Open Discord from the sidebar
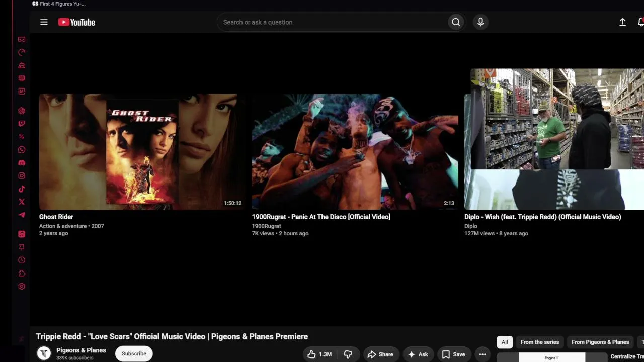644x362 pixels. pyautogui.click(x=22, y=163)
